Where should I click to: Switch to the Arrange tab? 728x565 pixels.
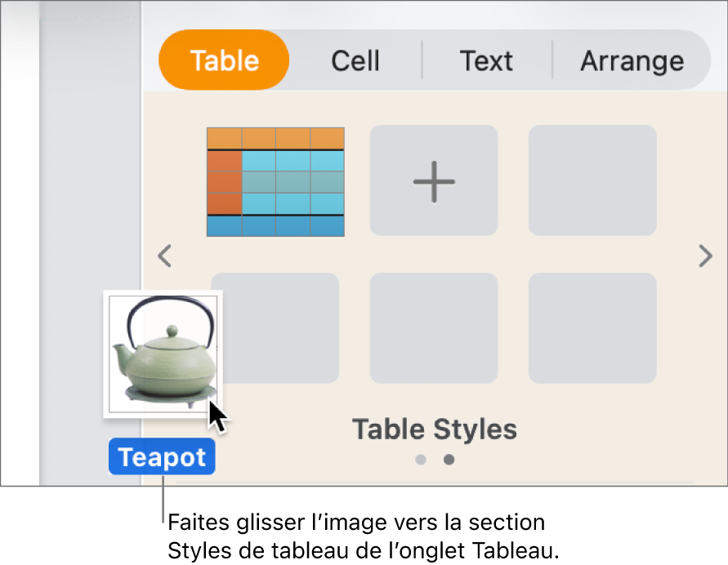(x=632, y=60)
